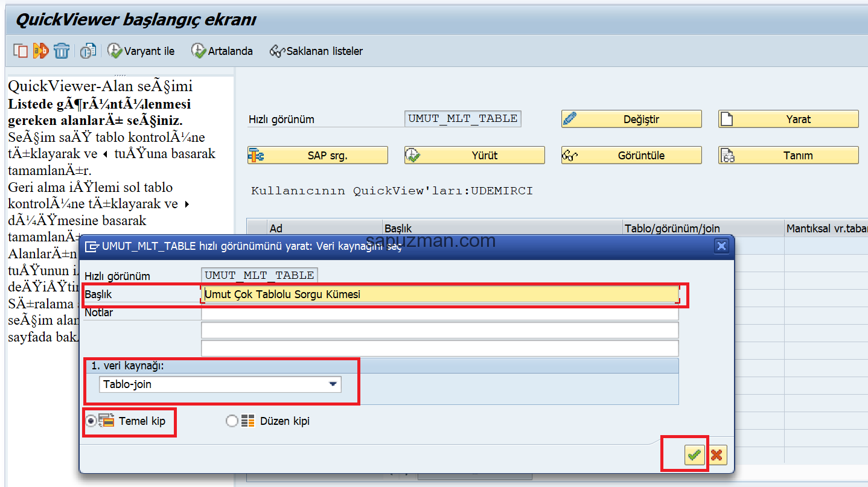
Task: Select the Copy quick view icon
Action: click(x=20, y=51)
